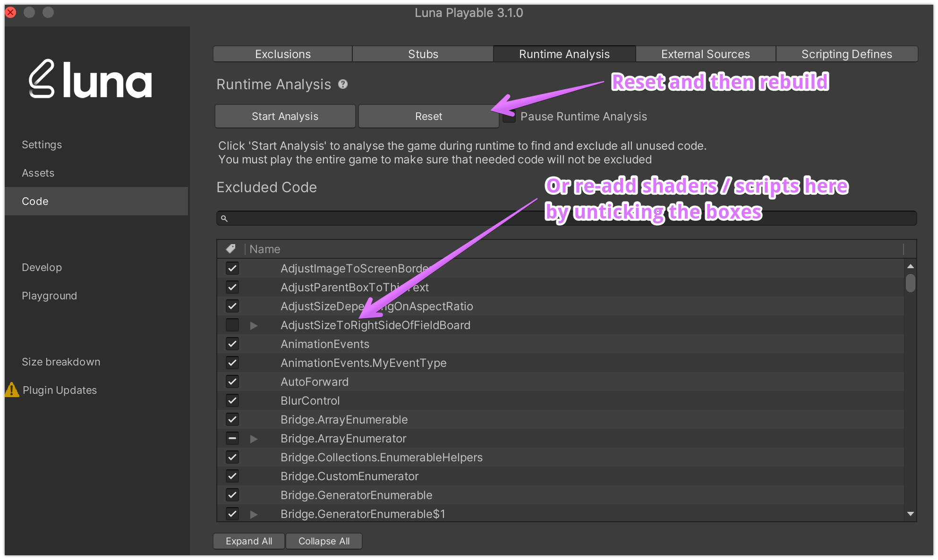The image size is (938, 560).
Task: Click the scrollbar up arrow
Action: coord(911,266)
